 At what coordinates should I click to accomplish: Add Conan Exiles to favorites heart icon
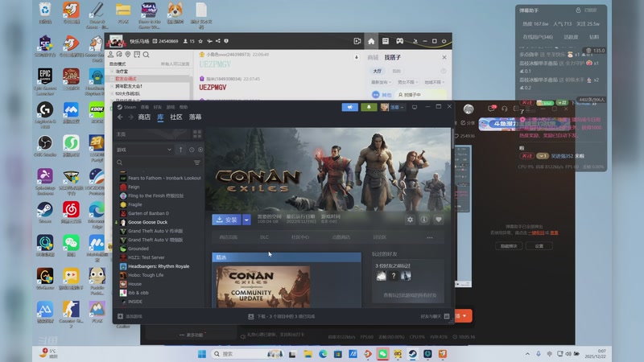[x=439, y=220]
